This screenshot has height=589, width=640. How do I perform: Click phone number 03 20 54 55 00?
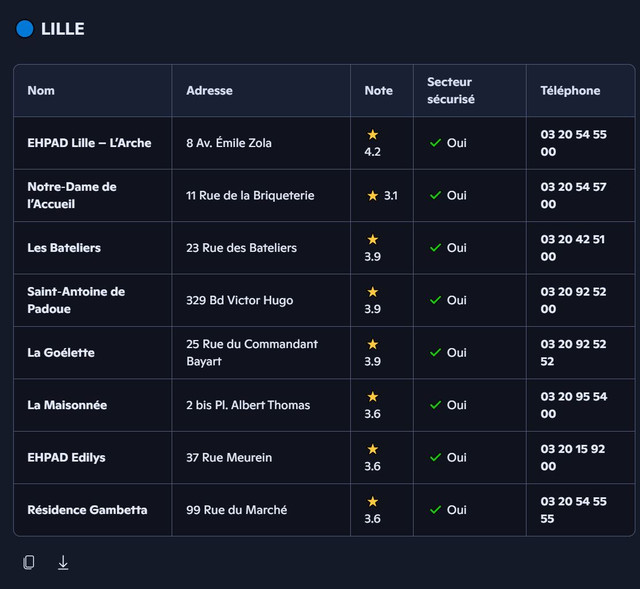[x=573, y=143]
